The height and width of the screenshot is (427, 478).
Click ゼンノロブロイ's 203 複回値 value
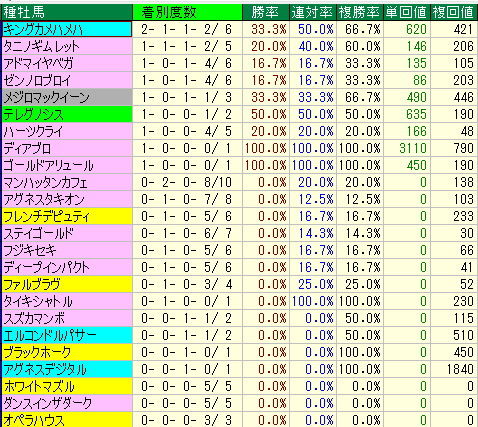coord(463,80)
